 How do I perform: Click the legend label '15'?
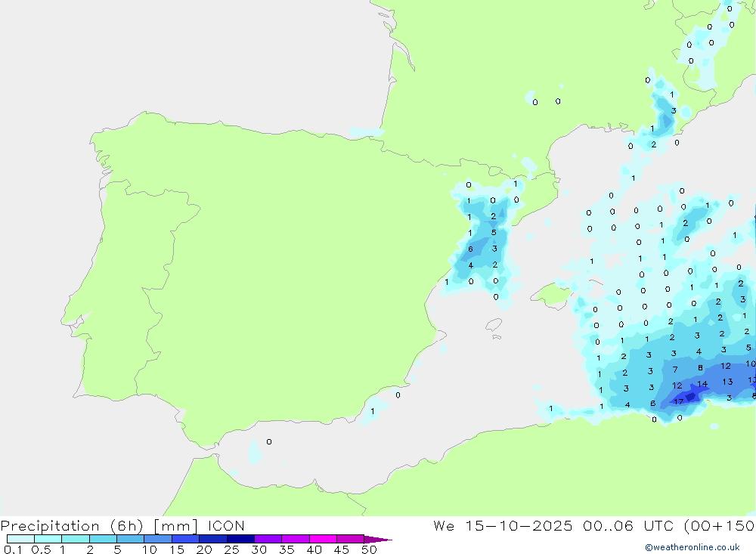point(177,549)
